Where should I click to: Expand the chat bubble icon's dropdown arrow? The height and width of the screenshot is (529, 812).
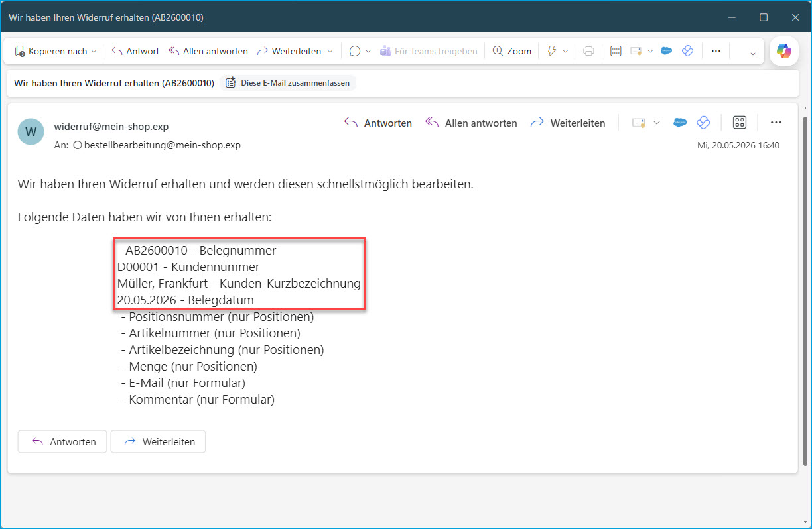coord(368,51)
